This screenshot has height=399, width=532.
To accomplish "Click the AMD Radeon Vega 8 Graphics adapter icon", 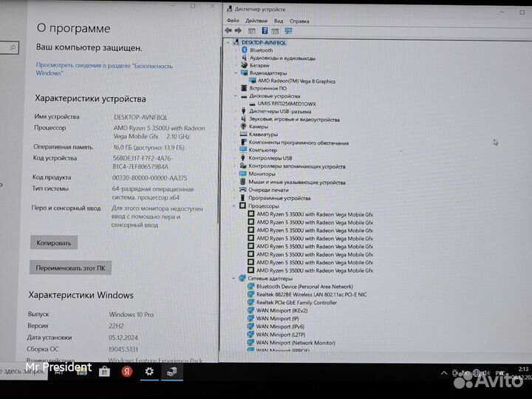I will (253, 81).
